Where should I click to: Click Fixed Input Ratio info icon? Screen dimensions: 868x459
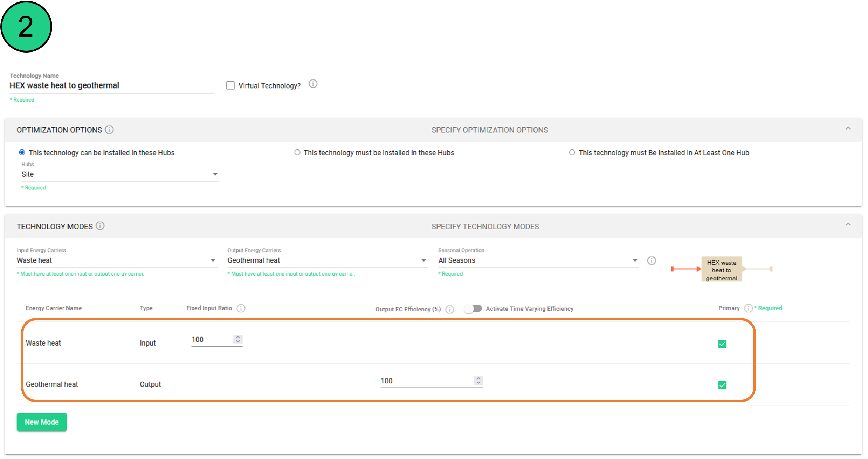[241, 308]
